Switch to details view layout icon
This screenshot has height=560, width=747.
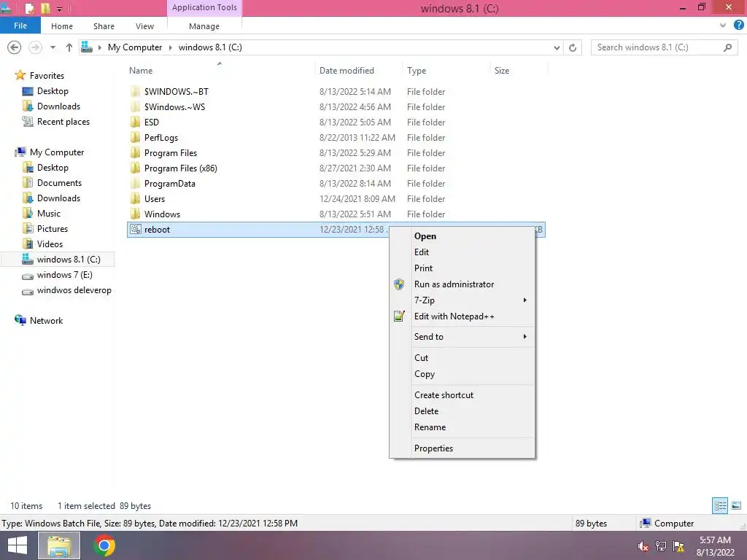[x=720, y=505]
